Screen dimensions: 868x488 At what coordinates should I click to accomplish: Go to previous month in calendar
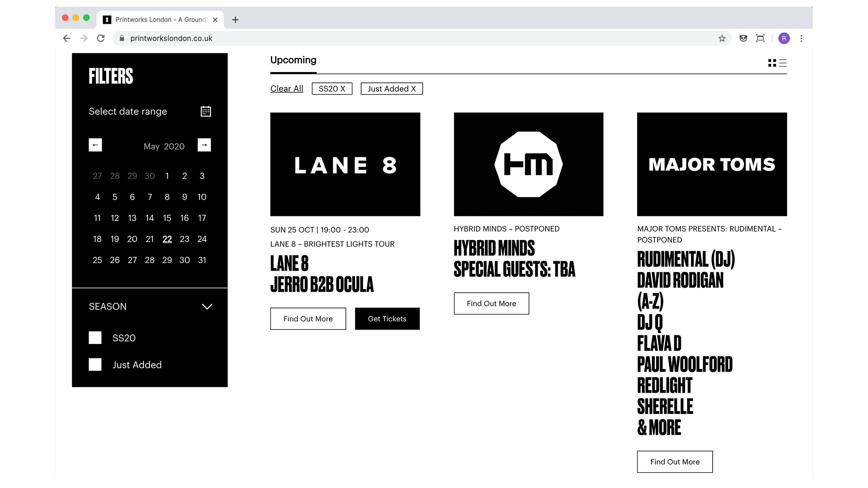(95, 145)
